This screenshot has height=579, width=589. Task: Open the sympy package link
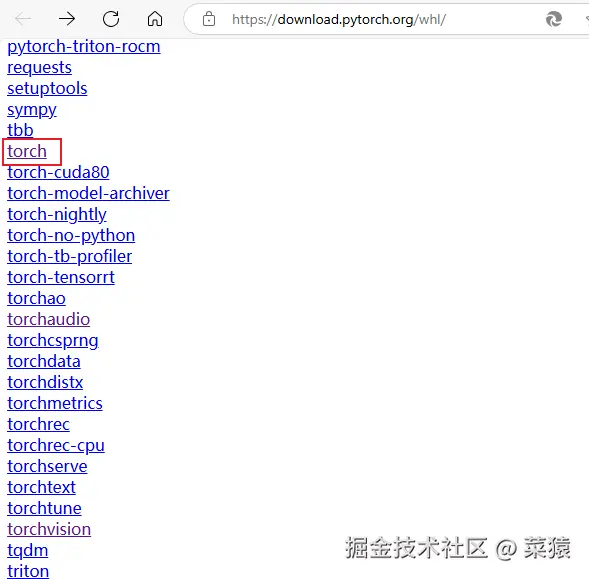coord(32,110)
